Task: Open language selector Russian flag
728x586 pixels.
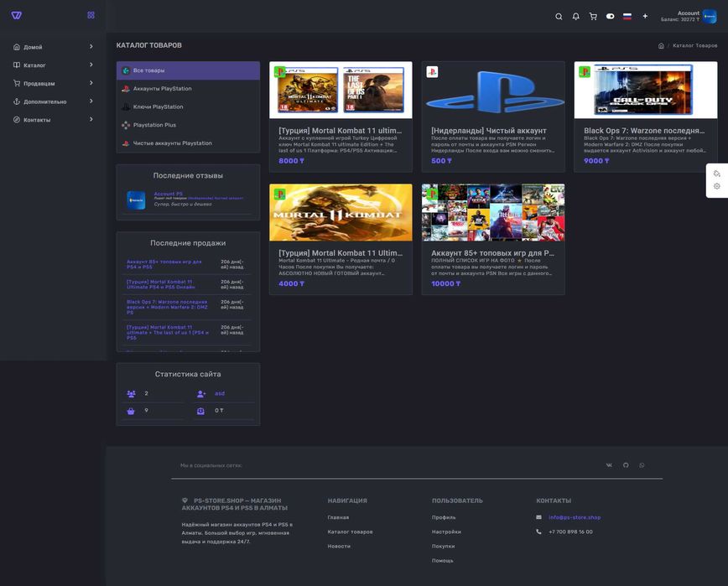Action: [627, 16]
